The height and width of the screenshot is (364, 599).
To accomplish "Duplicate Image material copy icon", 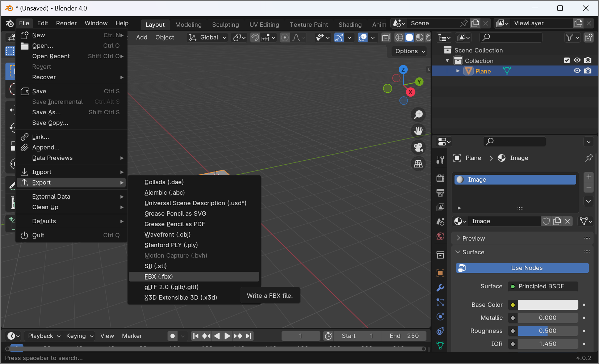I will (x=557, y=221).
